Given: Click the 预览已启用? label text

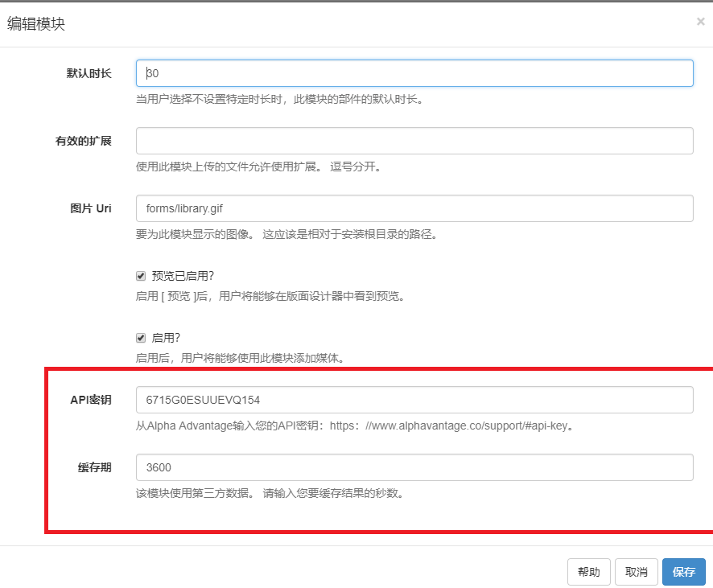Looking at the screenshot, I should click(183, 276).
